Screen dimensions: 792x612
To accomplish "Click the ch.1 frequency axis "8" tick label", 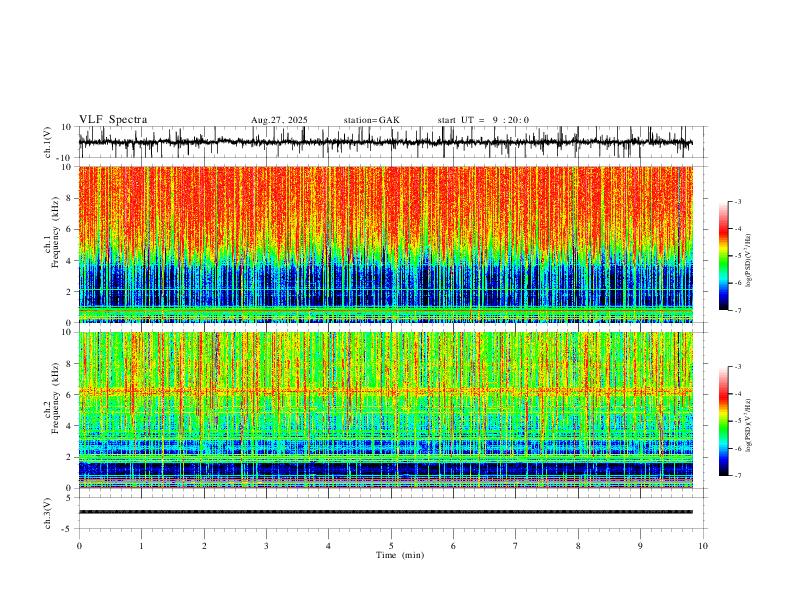I will 70,198.
